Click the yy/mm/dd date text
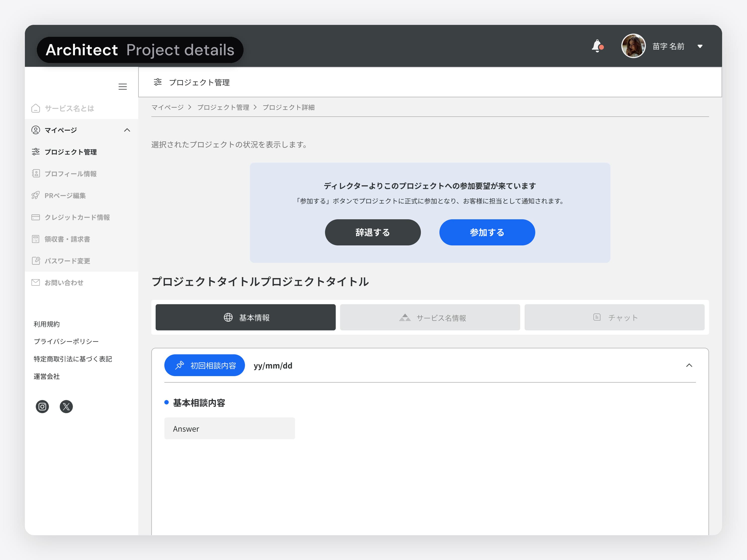Image resolution: width=747 pixels, height=560 pixels. tap(273, 366)
